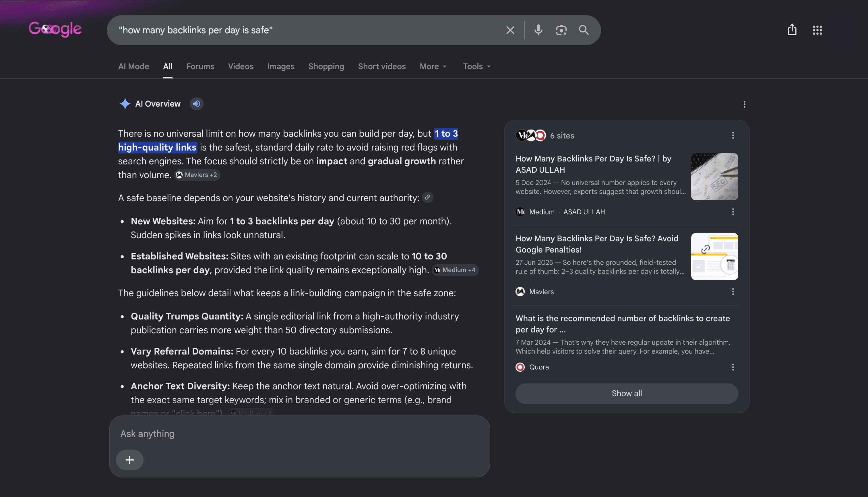The width and height of the screenshot is (868, 497).
Task: Click 'Anchor Text Diversity:' bullet heading
Action: point(181,386)
